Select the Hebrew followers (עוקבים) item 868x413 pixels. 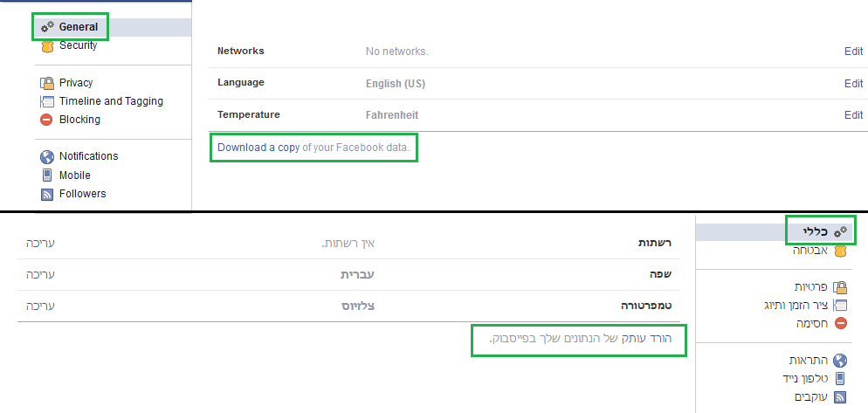[x=810, y=397]
